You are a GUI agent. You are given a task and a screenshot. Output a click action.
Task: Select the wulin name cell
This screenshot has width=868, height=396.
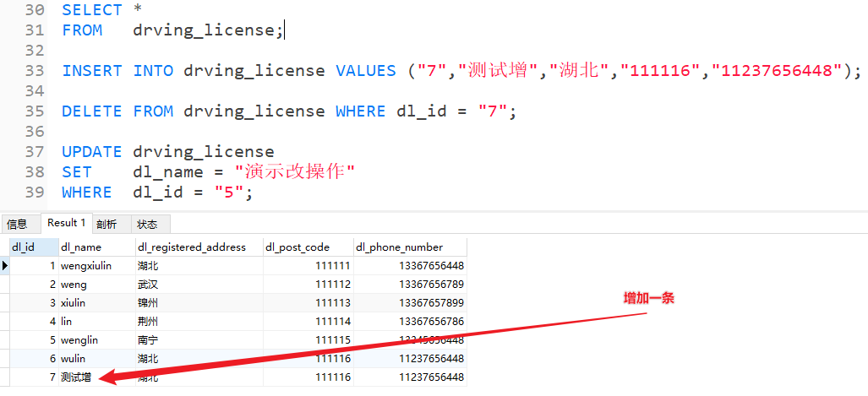(x=97, y=358)
